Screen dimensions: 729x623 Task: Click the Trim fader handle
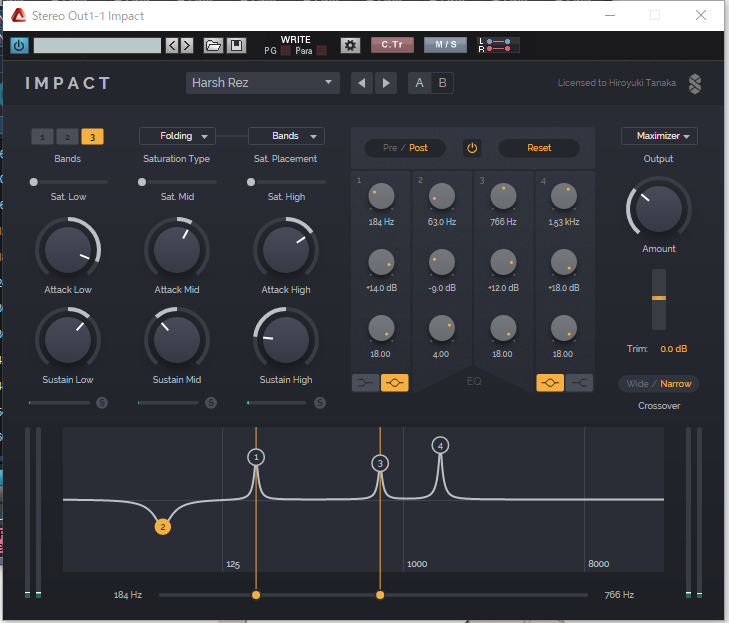(659, 298)
